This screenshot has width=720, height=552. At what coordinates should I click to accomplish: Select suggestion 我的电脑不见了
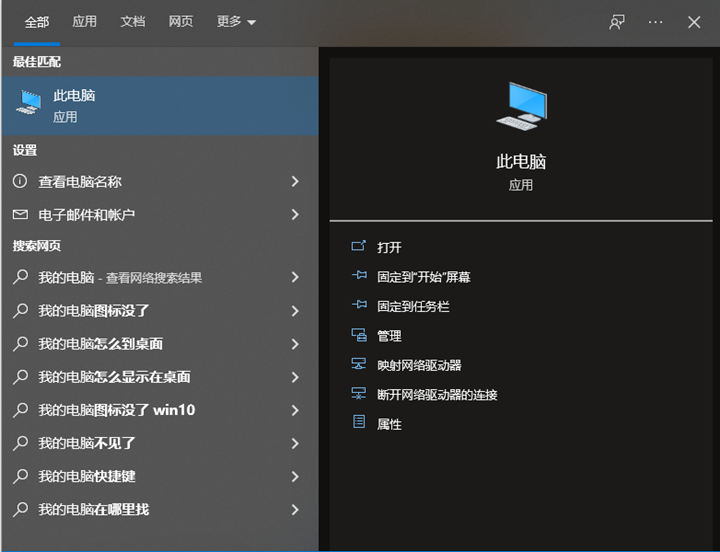160,443
